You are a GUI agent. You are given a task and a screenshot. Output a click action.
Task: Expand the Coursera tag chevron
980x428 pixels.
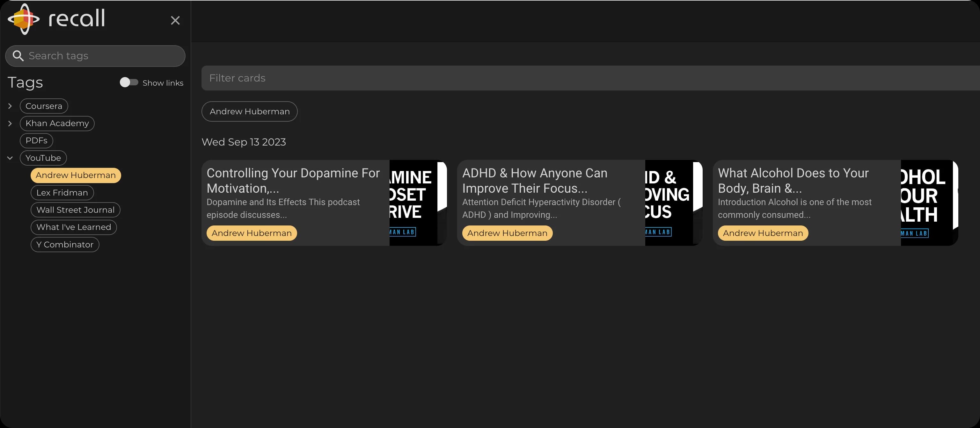click(x=10, y=106)
